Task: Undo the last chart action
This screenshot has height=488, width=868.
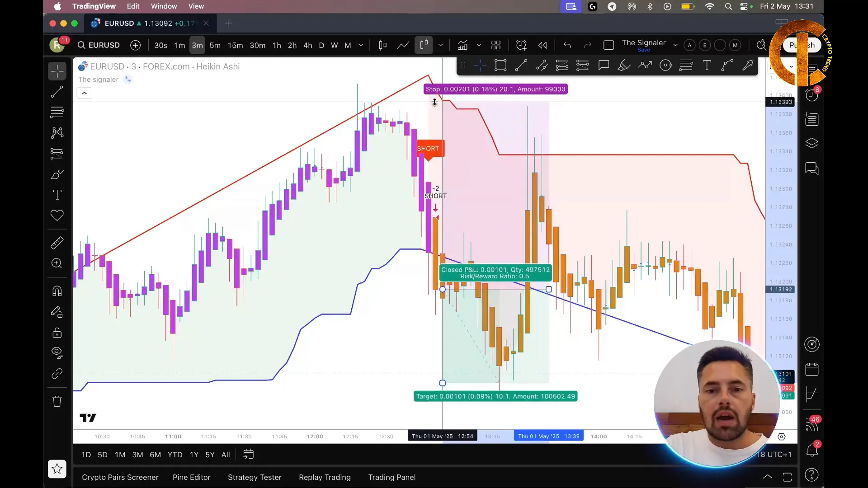Action: [x=567, y=45]
